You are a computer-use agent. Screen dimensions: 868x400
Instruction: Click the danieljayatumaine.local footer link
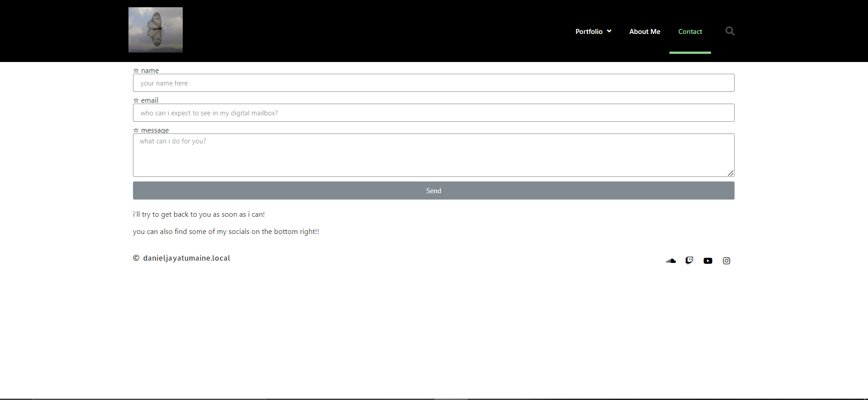coord(186,258)
